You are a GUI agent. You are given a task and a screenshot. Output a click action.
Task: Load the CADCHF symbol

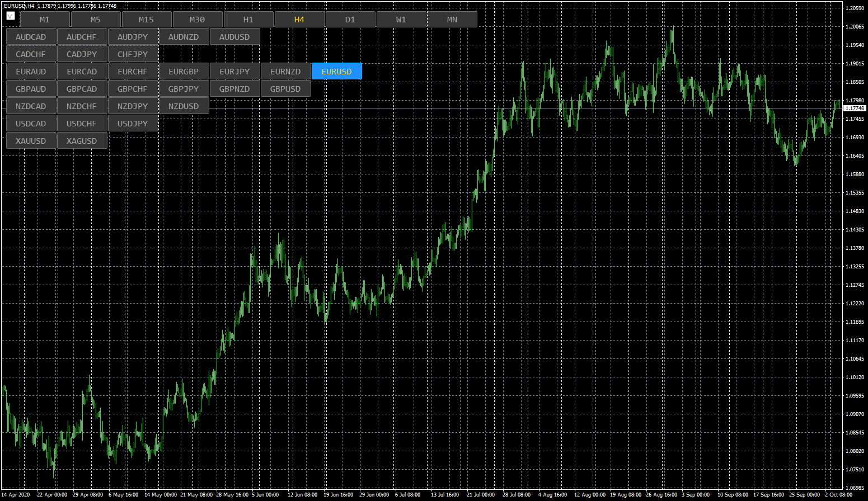click(x=31, y=54)
